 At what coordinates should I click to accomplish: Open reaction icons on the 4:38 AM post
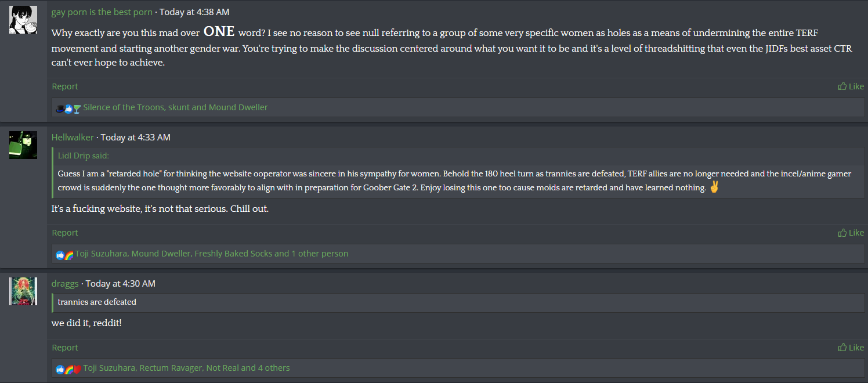[x=68, y=108]
